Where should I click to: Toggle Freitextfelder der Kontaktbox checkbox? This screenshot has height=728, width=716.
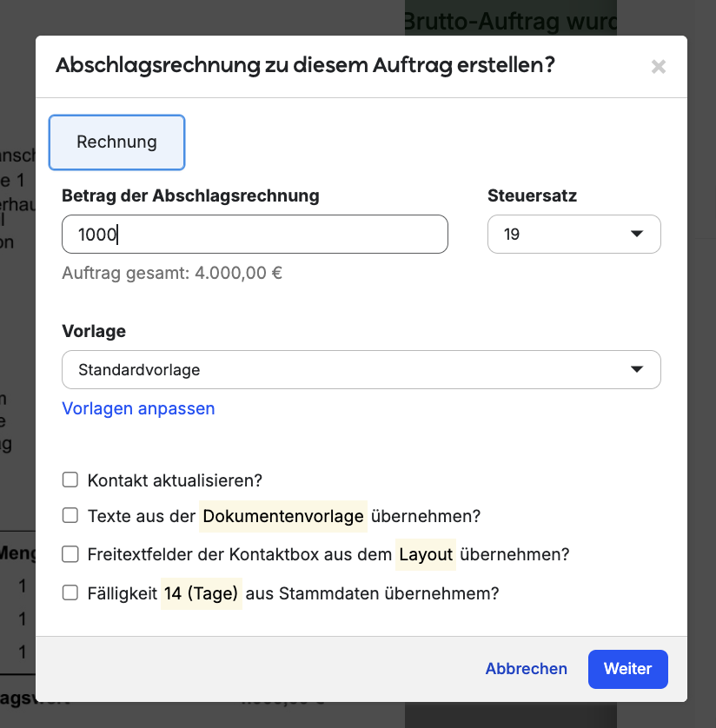click(70, 554)
